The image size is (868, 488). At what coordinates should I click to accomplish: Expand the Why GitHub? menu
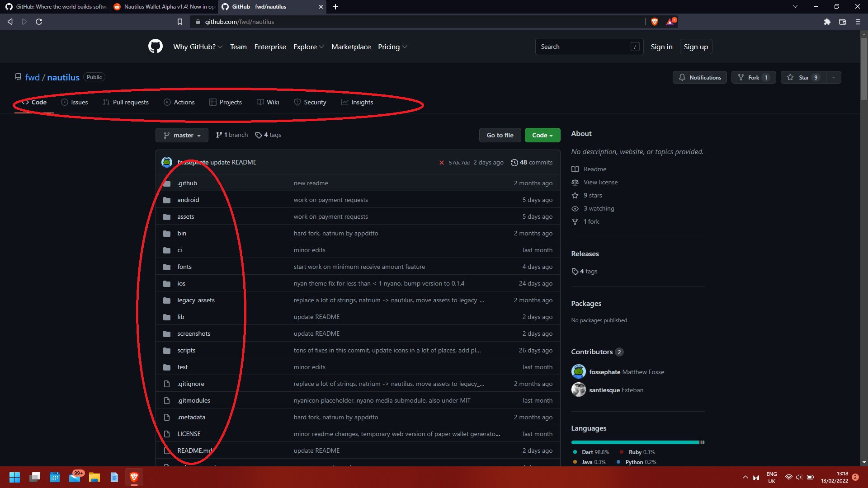coord(198,47)
